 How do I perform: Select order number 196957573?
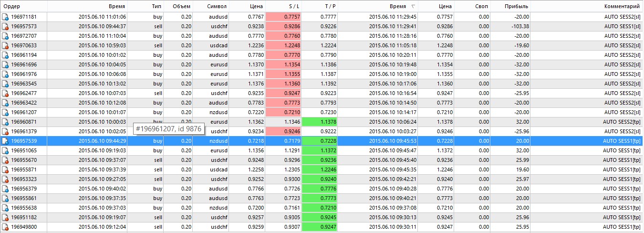[24, 26]
